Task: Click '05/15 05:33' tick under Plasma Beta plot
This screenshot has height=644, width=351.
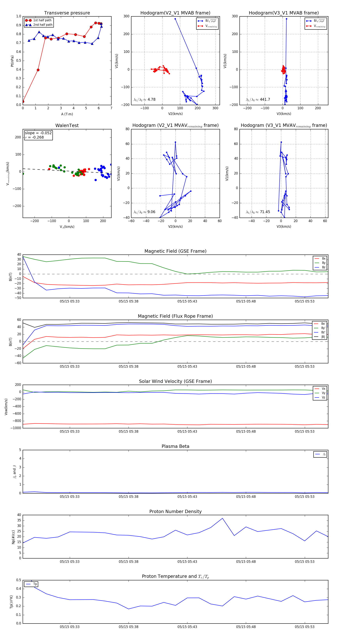Action: (70, 496)
